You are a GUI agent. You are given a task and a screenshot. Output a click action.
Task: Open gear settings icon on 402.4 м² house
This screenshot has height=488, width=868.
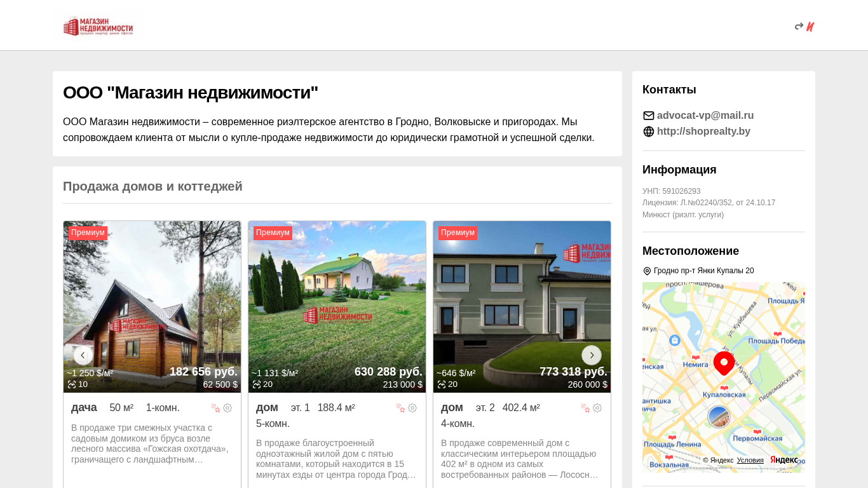pyautogui.click(x=597, y=408)
